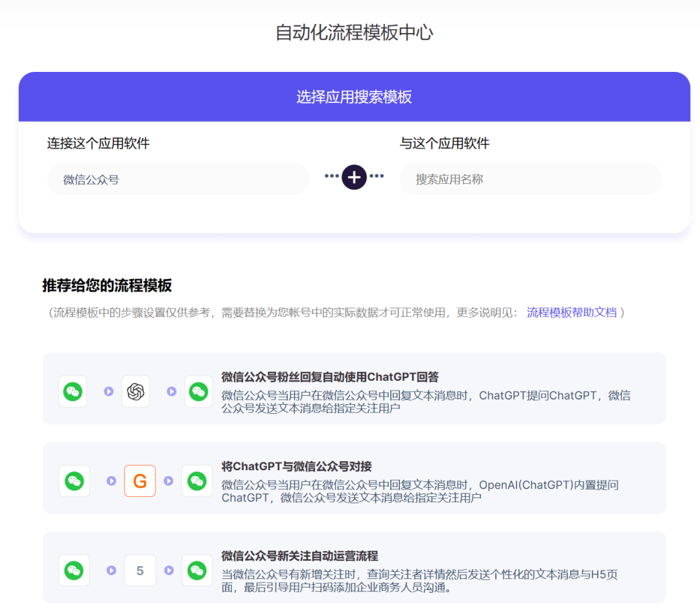Image resolution: width=700 pixels, height=614 pixels.
Task: Click description text of first ChatGPT template card
Action: coord(426,402)
